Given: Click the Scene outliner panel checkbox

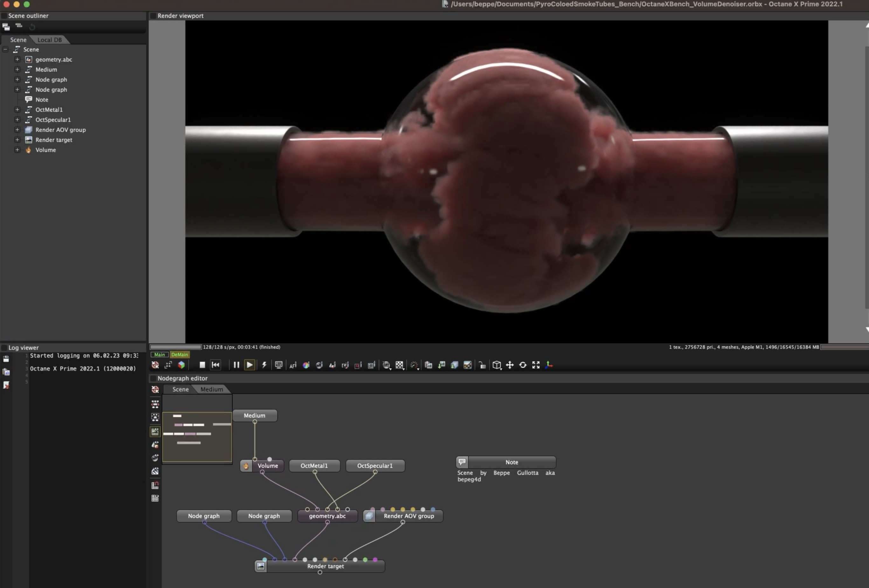Looking at the screenshot, I should coord(4,16).
